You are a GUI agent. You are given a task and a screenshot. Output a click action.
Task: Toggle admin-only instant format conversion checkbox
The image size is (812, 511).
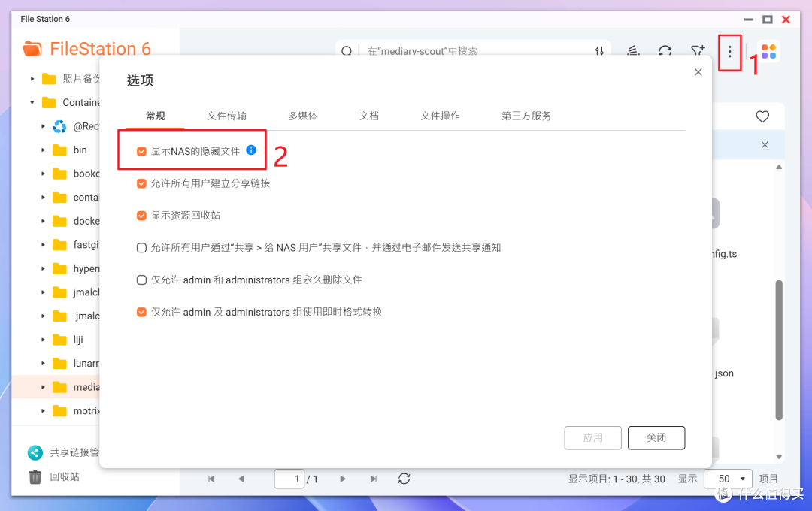pos(141,312)
